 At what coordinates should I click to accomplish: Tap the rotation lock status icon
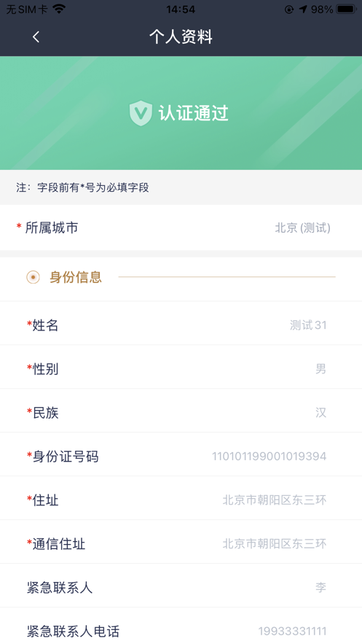289,9
